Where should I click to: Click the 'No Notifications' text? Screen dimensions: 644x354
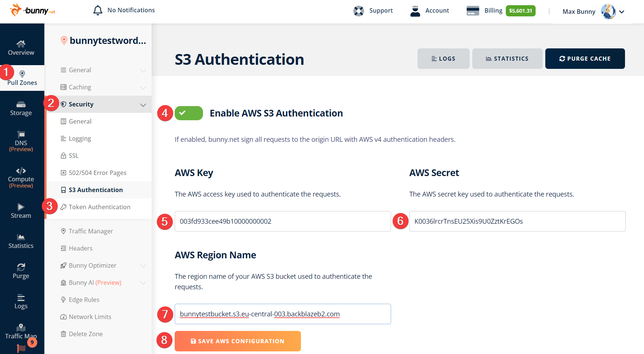pyautogui.click(x=131, y=10)
